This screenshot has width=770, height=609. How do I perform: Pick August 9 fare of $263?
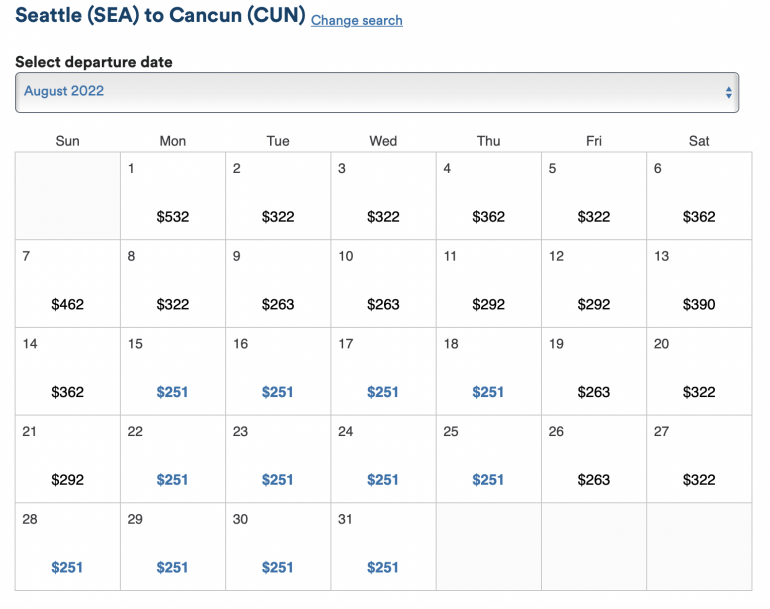[278, 304]
